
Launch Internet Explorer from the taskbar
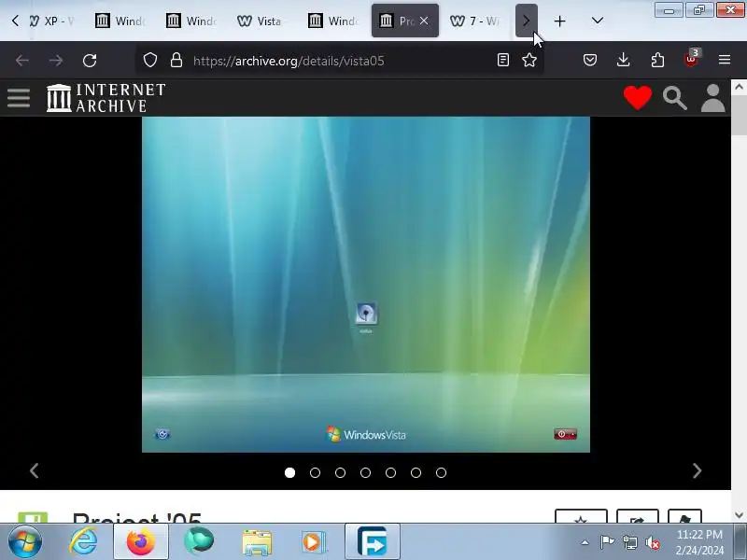click(83, 541)
